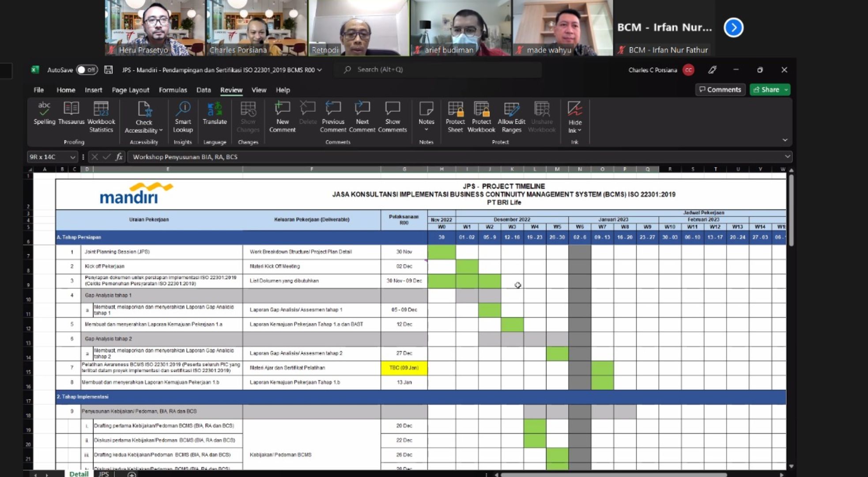Show next participants with blue arrow

733,27
